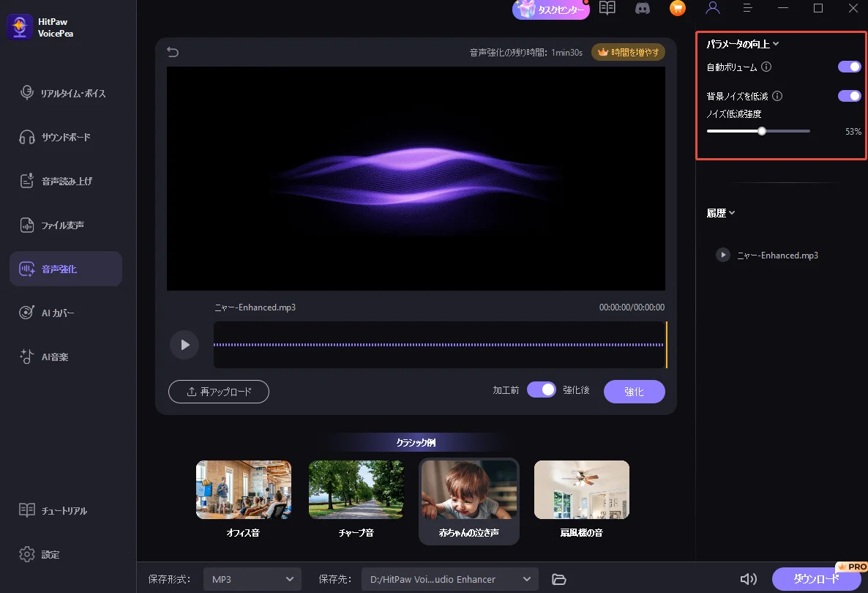Screen dimensions: 868x593
Task: Click the 強化 button
Action: pyautogui.click(x=634, y=392)
